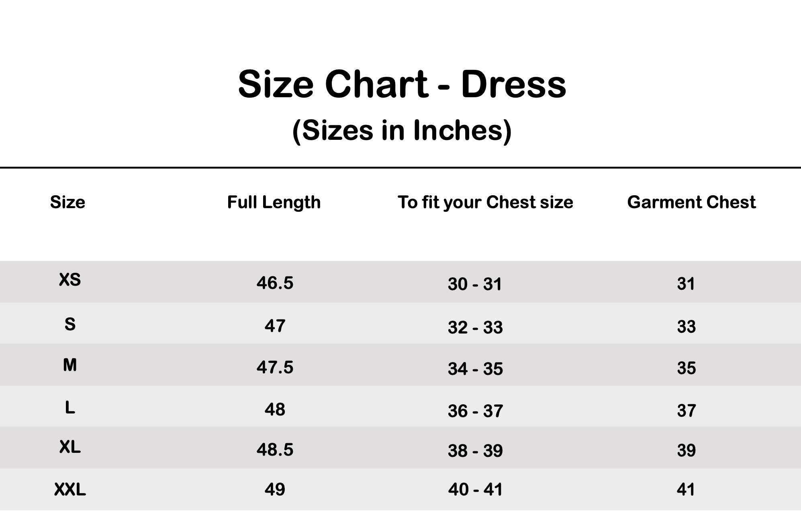801x532 pixels.
Task: Select the "Size" column header
Action: pyautogui.click(x=67, y=202)
